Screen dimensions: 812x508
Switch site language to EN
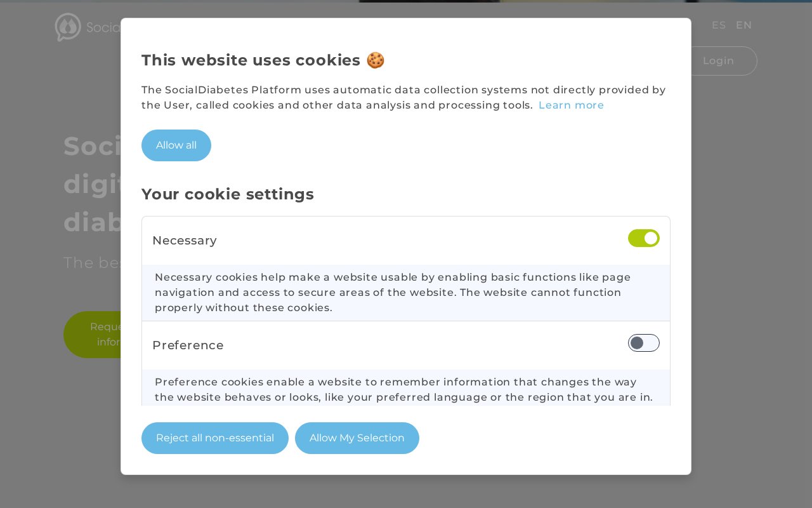743,25
